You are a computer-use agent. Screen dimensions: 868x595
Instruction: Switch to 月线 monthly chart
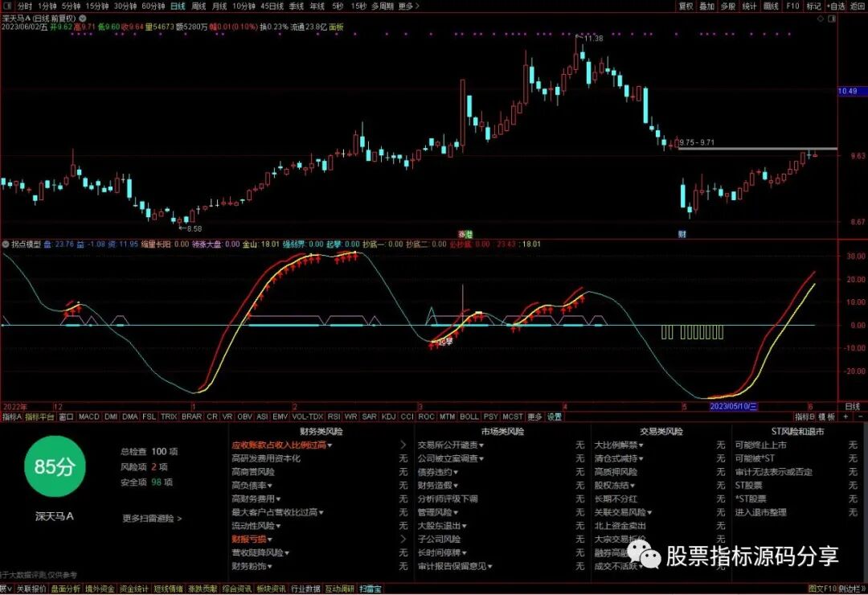[219, 6]
